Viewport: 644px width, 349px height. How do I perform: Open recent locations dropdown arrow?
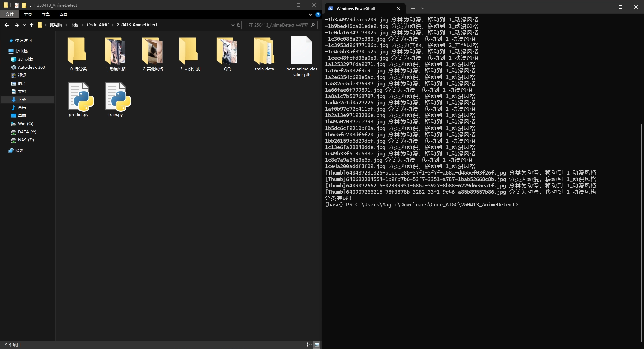24,25
